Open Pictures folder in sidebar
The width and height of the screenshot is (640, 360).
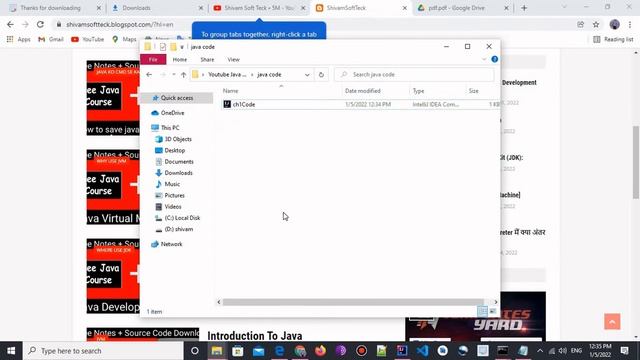coord(174,196)
